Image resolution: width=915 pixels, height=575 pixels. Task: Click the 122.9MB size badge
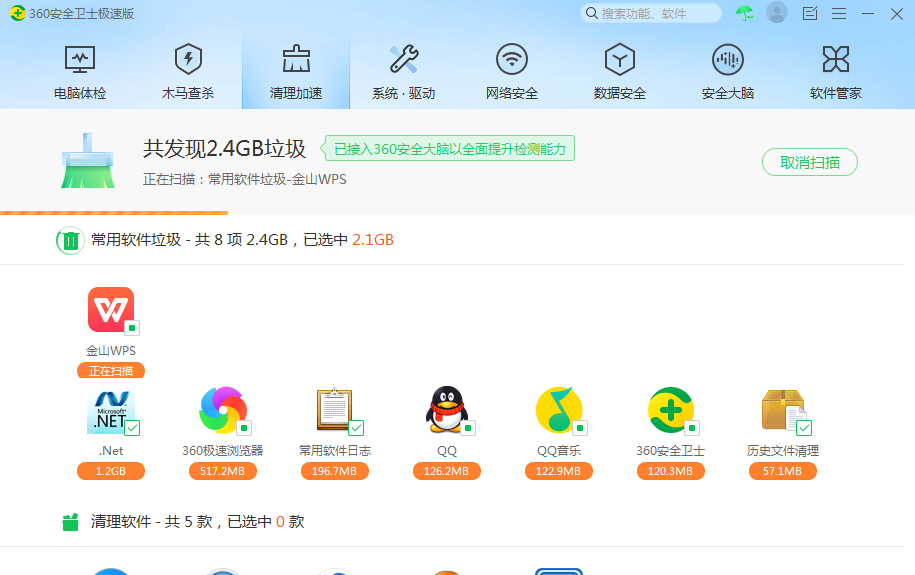tap(558, 471)
